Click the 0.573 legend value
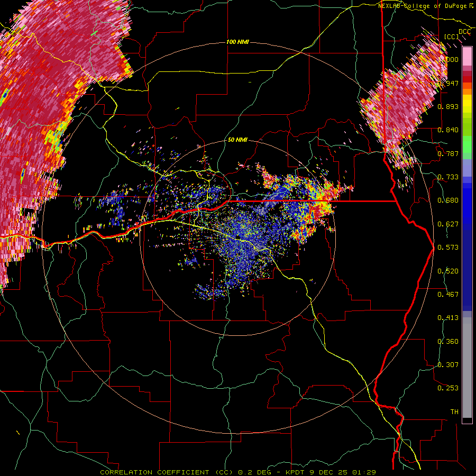The width and height of the screenshot is (476, 476). (x=448, y=248)
